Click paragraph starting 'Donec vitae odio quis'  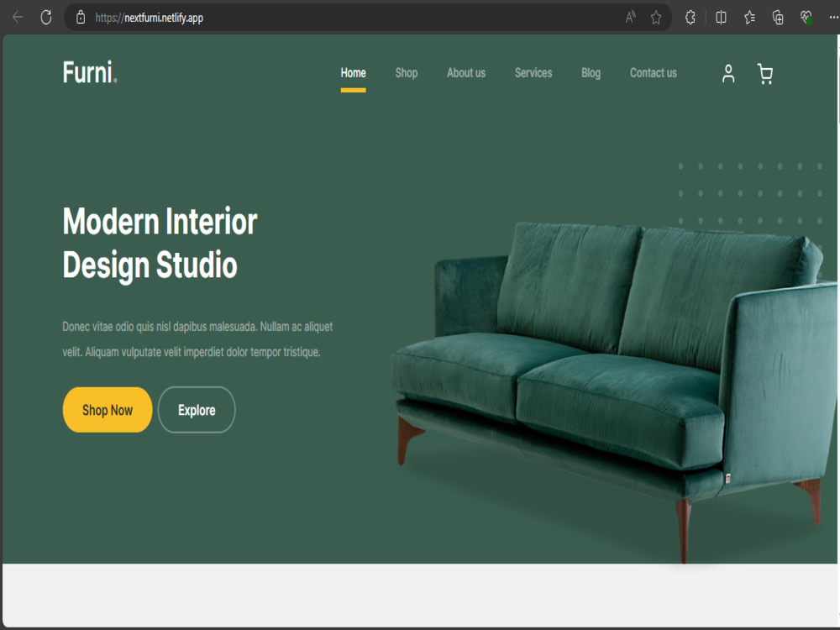click(197, 339)
